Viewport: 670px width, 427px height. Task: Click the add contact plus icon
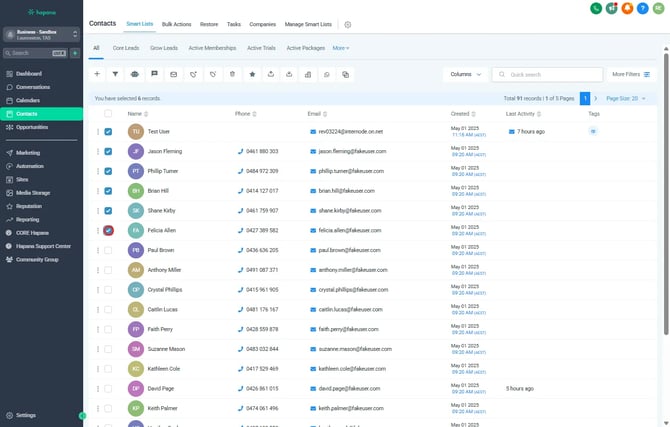(x=97, y=74)
